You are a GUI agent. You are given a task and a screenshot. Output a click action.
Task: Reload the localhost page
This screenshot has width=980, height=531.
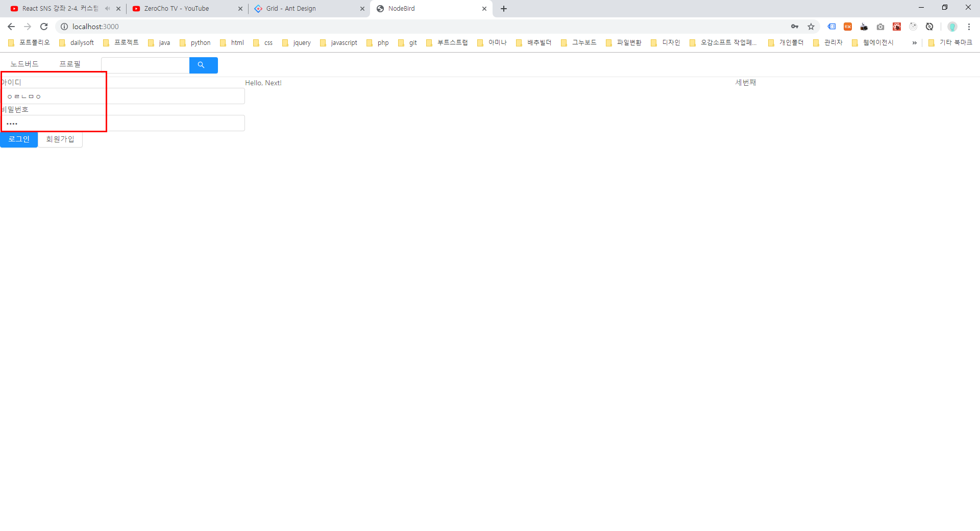pos(44,27)
